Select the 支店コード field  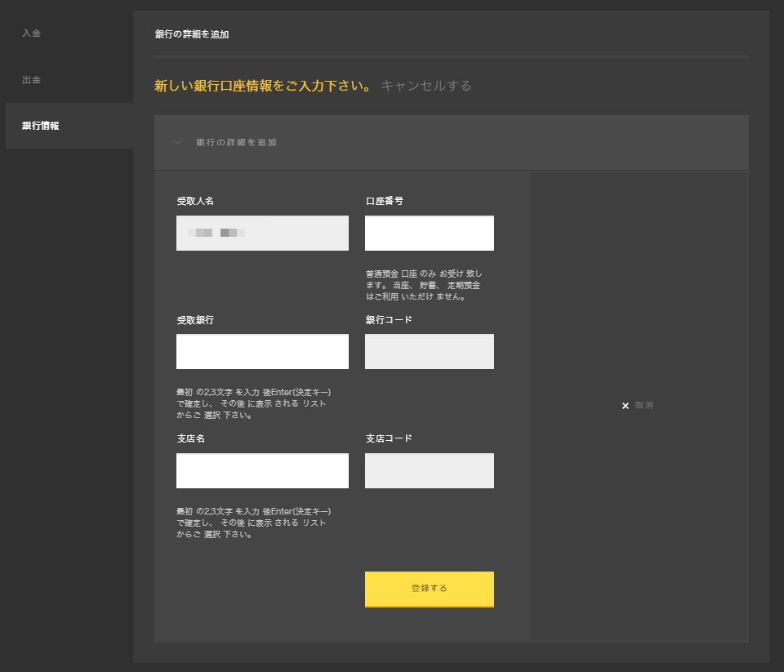tap(429, 471)
